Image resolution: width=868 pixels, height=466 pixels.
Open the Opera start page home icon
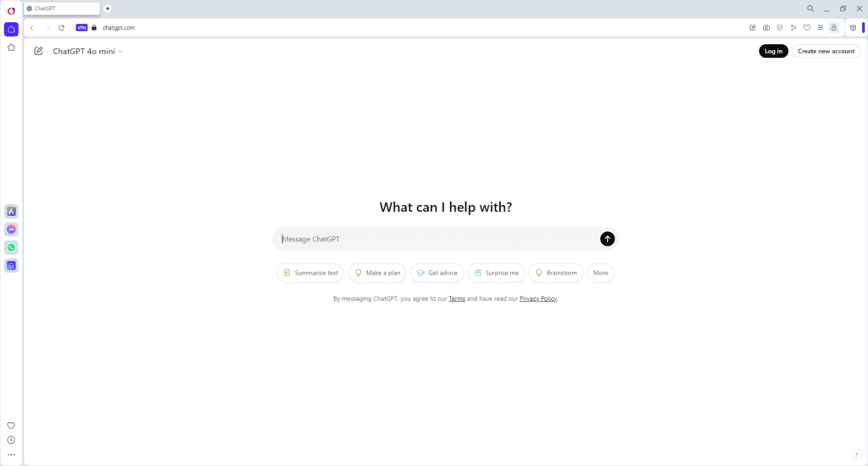coord(11,30)
